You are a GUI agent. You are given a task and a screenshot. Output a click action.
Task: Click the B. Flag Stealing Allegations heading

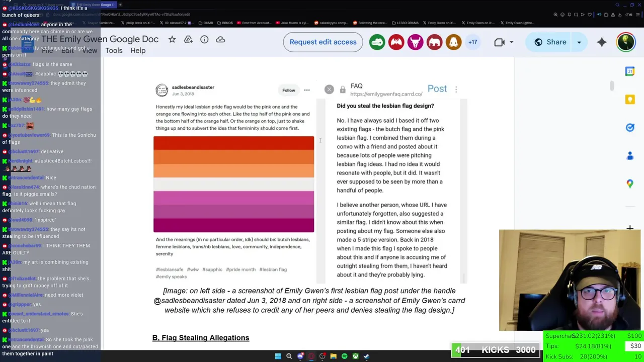point(201,338)
